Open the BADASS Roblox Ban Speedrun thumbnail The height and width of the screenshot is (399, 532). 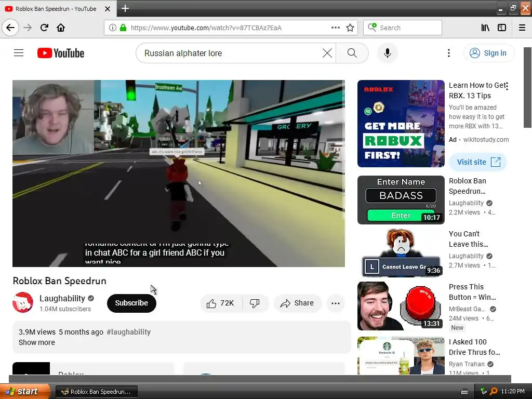pos(401,200)
